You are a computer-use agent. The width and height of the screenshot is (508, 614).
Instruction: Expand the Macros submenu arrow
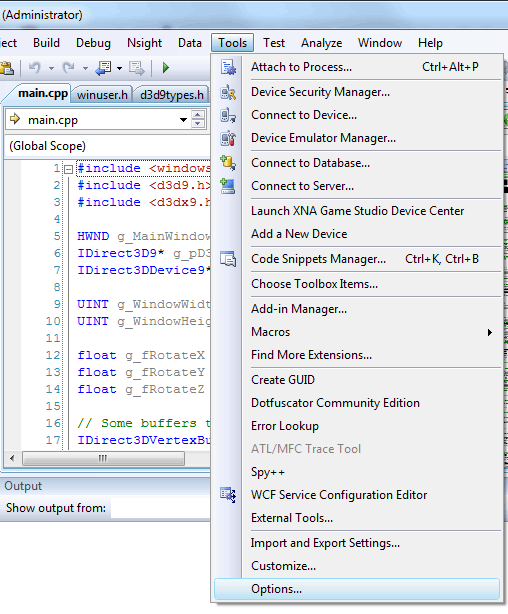(490, 332)
